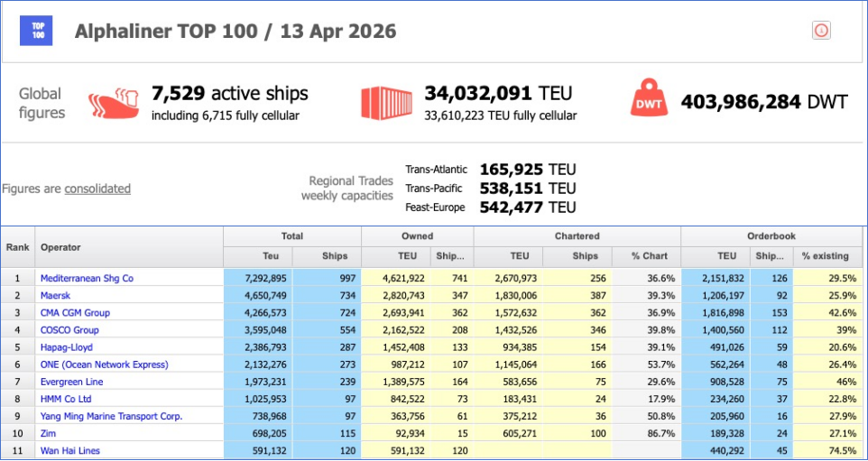This screenshot has height=461, width=868.
Task: Click the Rank column header
Action: click(x=17, y=247)
